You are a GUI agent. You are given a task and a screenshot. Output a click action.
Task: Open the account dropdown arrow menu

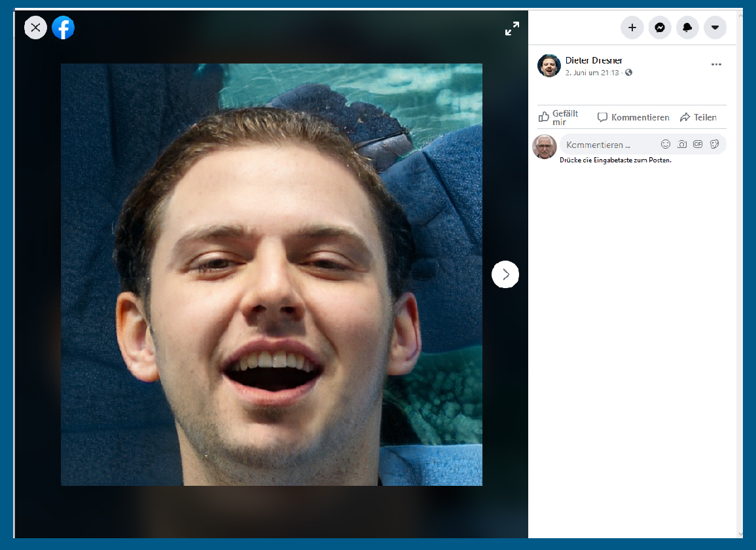715,27
